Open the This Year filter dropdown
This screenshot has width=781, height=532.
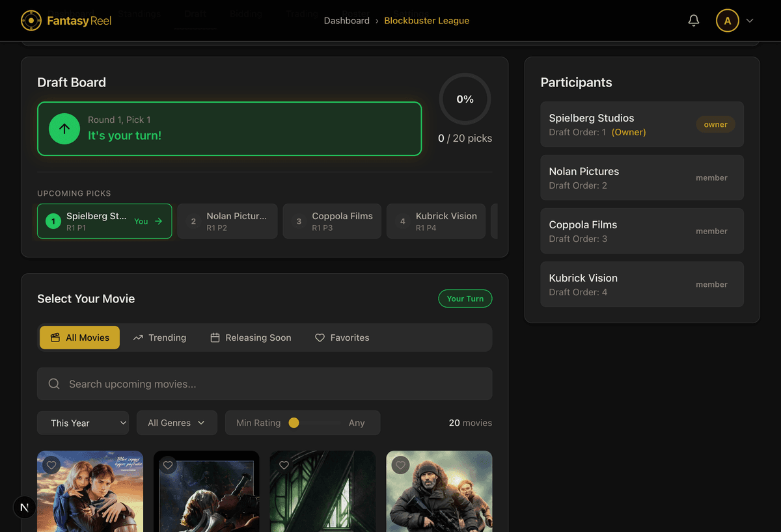tap(83, 423)
